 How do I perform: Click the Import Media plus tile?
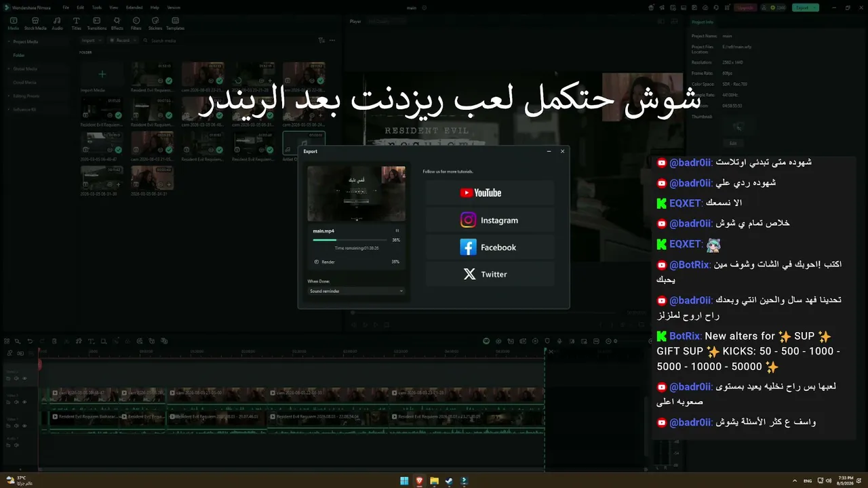[102, 74]
